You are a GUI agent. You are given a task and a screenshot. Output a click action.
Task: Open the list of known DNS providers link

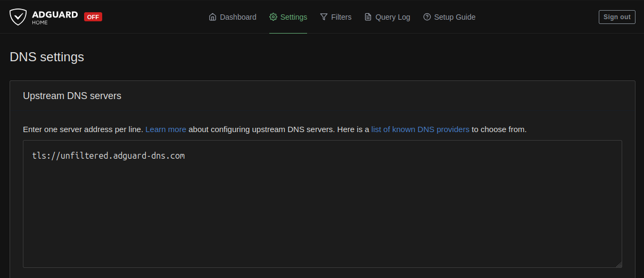(x=420, y=129)
